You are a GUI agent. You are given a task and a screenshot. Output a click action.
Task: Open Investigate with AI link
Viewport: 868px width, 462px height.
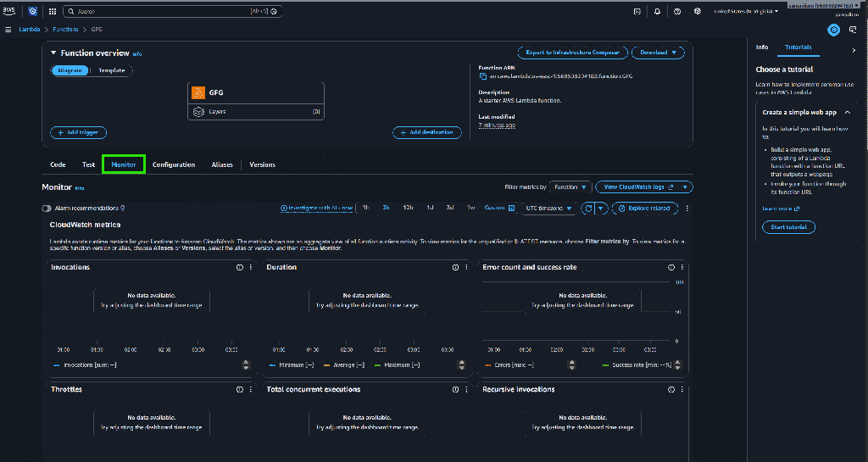point(317,208)
